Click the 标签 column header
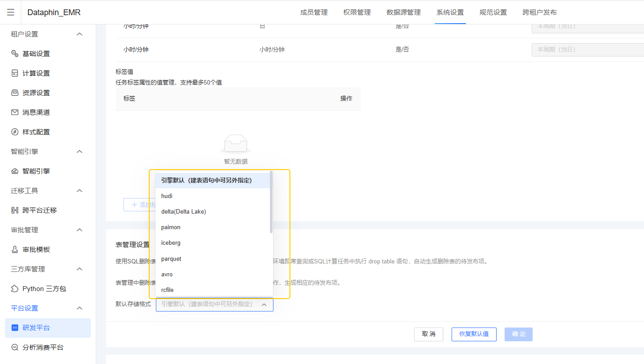 [129, 98]
